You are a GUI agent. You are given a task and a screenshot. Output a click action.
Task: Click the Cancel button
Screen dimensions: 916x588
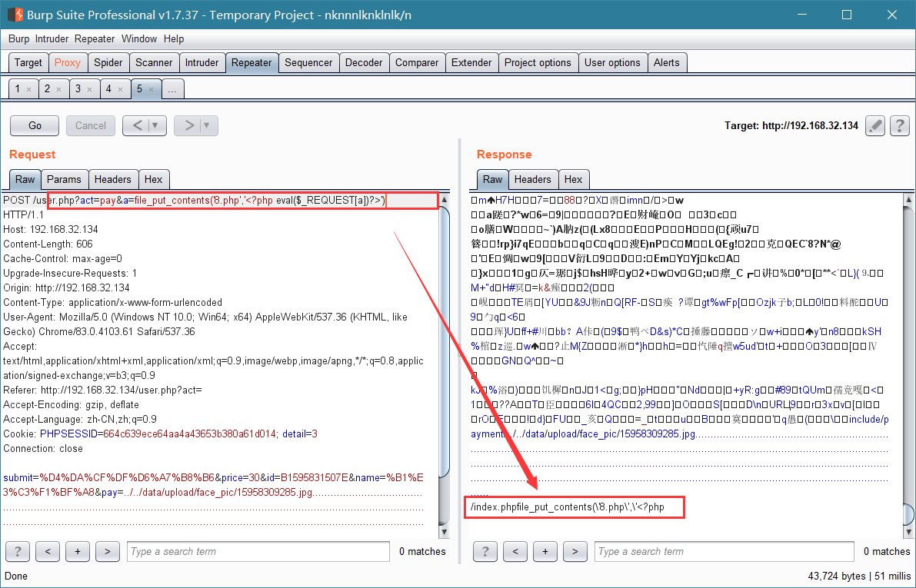[91, 125]
